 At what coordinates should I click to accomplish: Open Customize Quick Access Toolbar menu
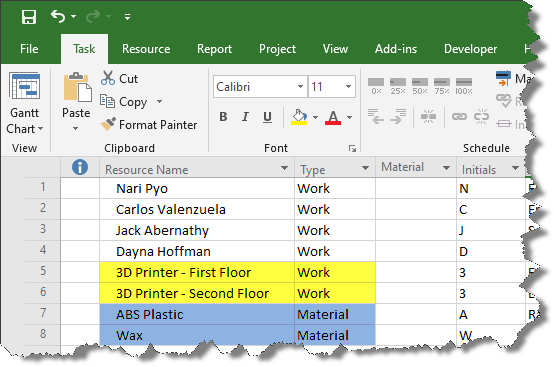(127, 17)
